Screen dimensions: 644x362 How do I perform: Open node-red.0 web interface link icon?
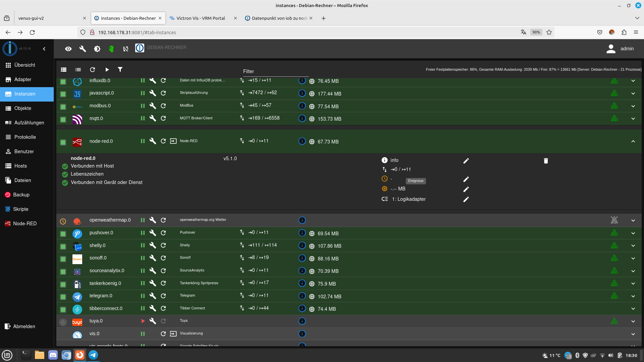coord(173,141)
